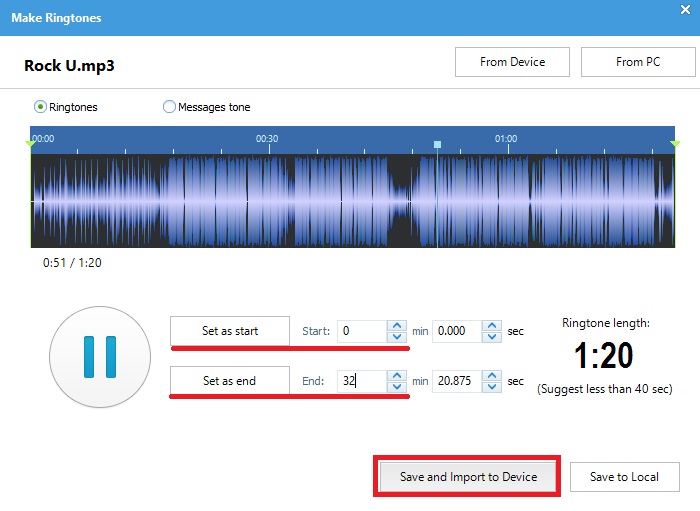700x511 pixels.
Task: Click Save and Import to Device
Action: click(x=468, y=477)
